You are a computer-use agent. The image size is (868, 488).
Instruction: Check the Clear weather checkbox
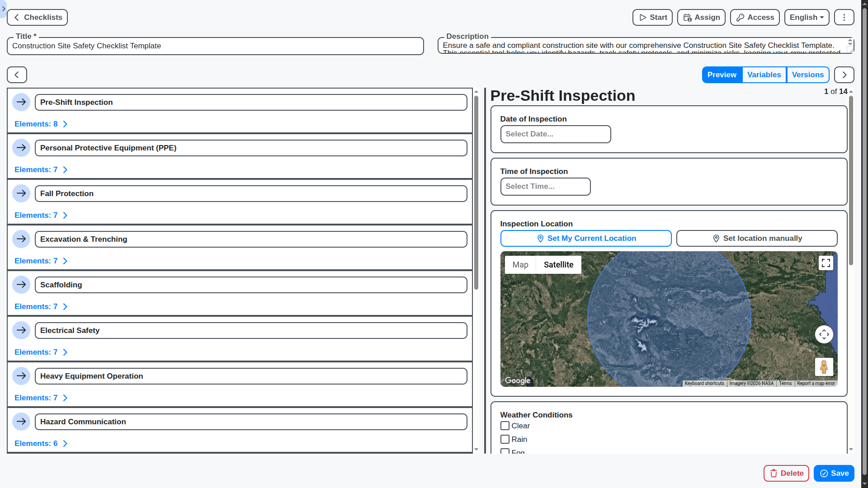point(505,426)
